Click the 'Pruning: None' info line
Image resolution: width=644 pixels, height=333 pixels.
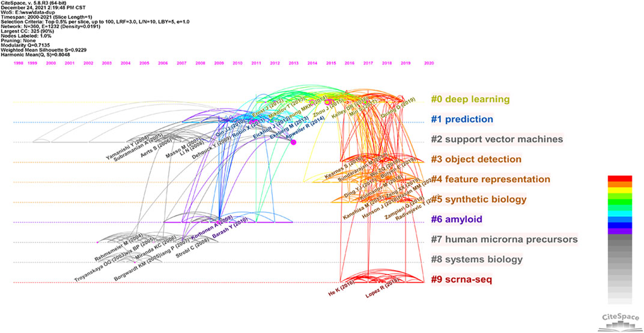17,42
